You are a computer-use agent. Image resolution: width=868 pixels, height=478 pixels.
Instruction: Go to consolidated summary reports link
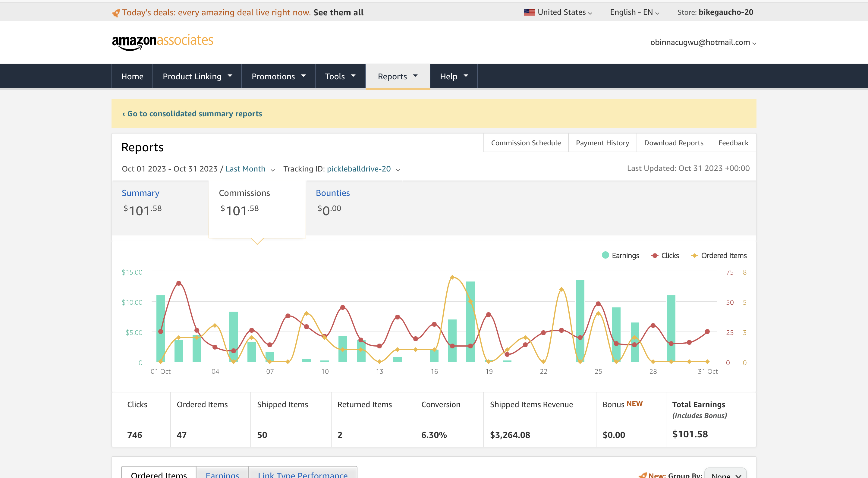(x=192, y=114)
